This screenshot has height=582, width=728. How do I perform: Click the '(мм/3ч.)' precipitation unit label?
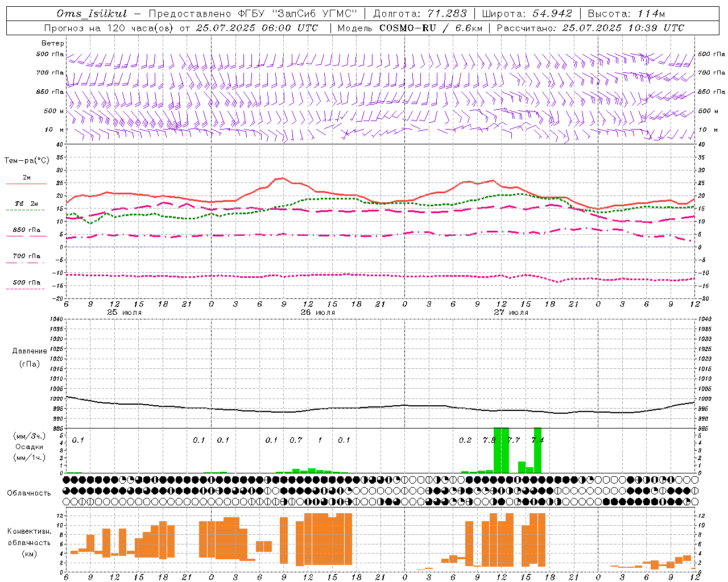(30, 436)
